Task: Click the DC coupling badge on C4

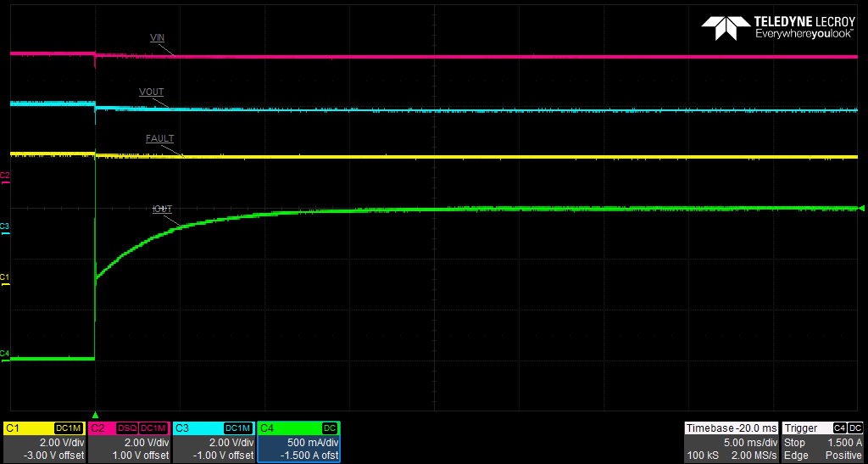Action: point(330,428)
